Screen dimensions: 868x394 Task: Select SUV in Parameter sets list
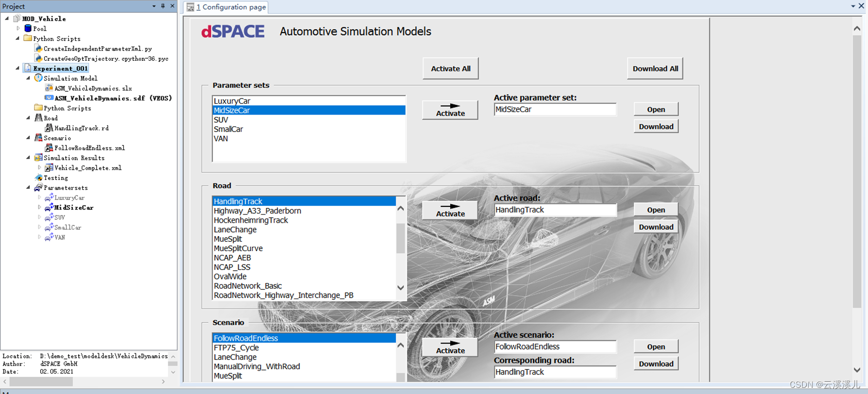(x=309, y=120)
